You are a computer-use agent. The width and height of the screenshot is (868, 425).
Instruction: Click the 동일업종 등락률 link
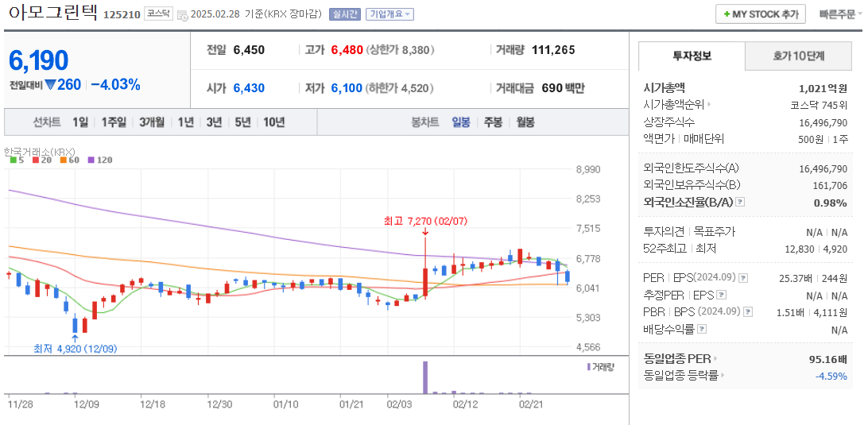click(x=681, y=376)
